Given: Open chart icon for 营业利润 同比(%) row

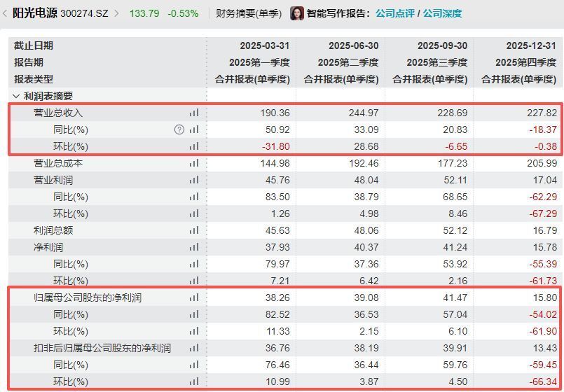Looking at the screenshot, I should pos(194,197).
